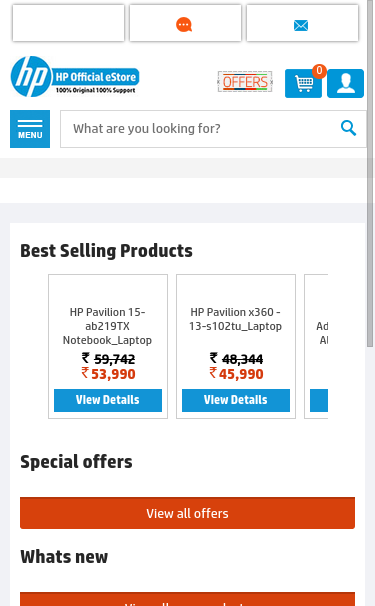Click the blank top-left contact button
The height and width of the screenshot is (606, 375).
68,23
